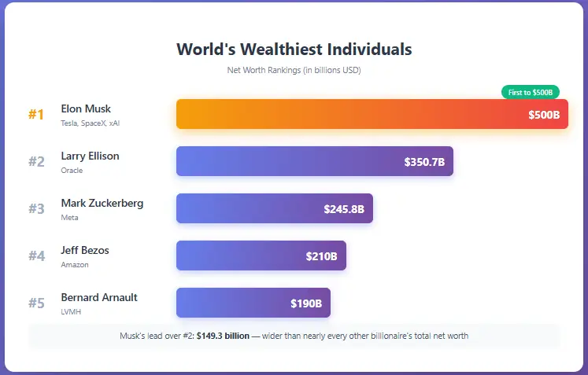Select Mark Zuckerberg's $245.8B bar
This screenshot has height=375, width=588.
(x=274, y=208)
